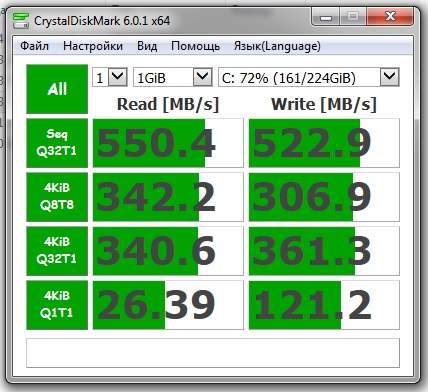The height and width of the screenshot is (392, 428).
Task: Expand the 1GiB test size dropdown
Action: coord(173,77)
